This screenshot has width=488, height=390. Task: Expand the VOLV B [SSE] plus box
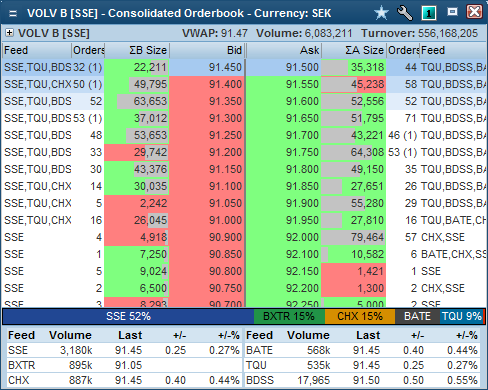pos(9,33)
